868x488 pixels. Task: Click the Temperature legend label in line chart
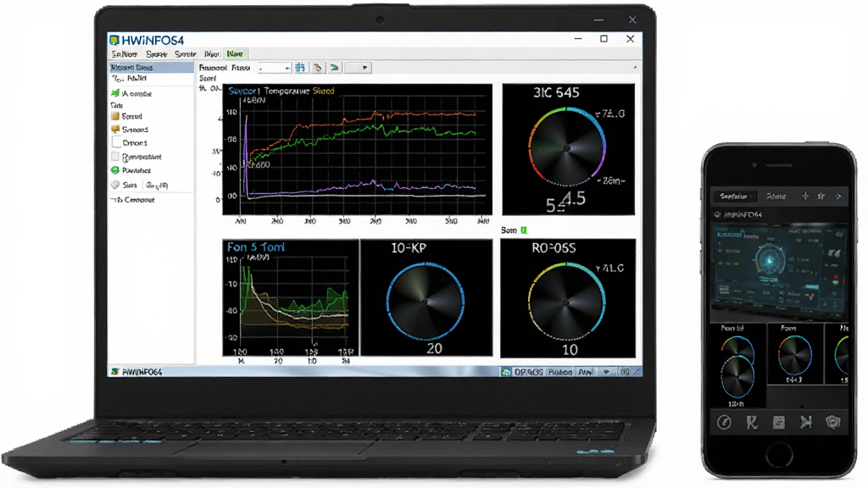click(287, 91)
